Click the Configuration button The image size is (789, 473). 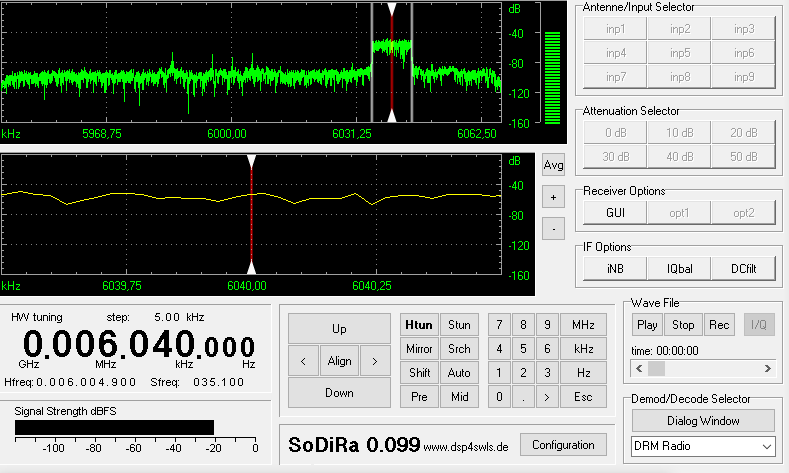(563, 445)
